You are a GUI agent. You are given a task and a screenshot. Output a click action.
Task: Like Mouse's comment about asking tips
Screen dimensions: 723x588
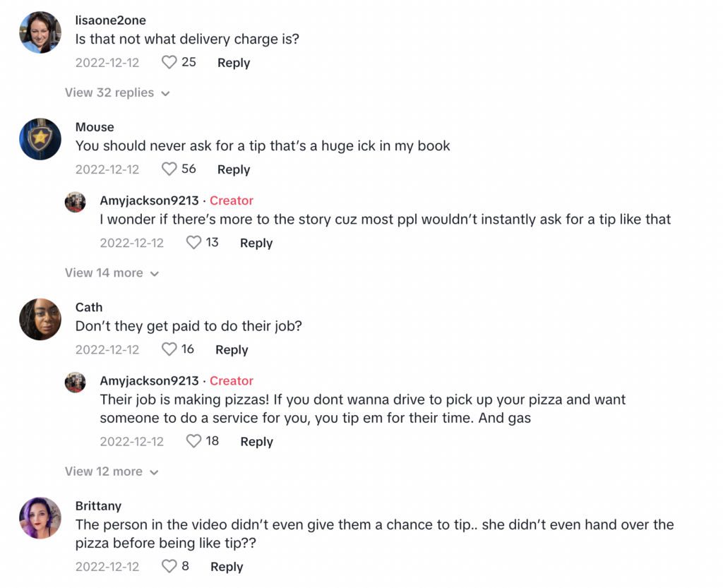(x=169, y=169)
